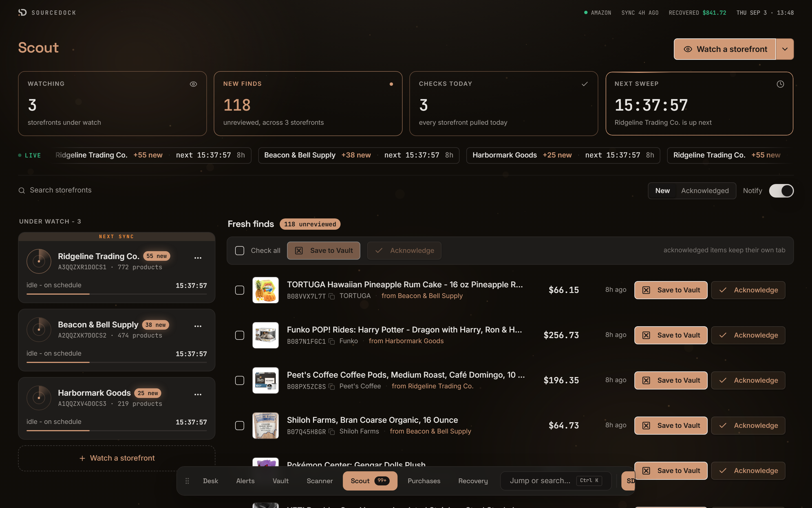The width and height of the screenshot is (812, 508).
Task: Acknowledge the Shiloh Farms Bran find
Action: pos(748,426)
